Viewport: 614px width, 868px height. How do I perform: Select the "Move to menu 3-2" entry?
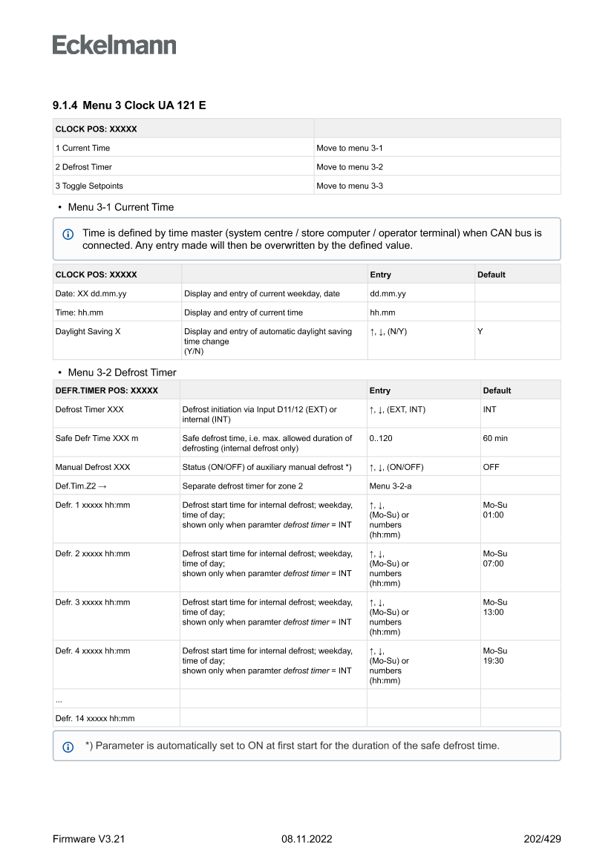[x=350, y=167]
